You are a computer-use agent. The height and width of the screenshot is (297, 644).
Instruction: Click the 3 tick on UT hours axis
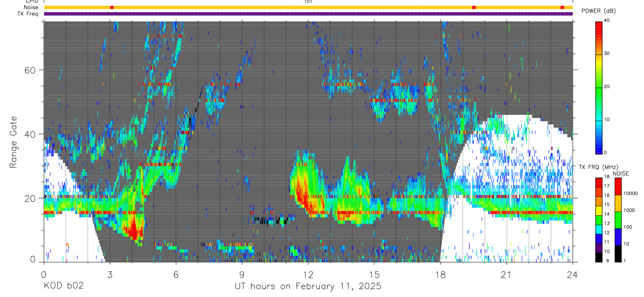(110, 274)
